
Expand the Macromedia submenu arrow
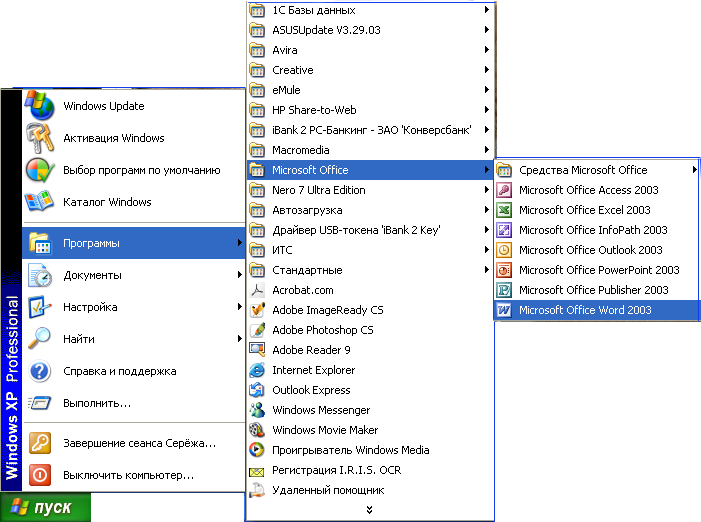(487, 150)
